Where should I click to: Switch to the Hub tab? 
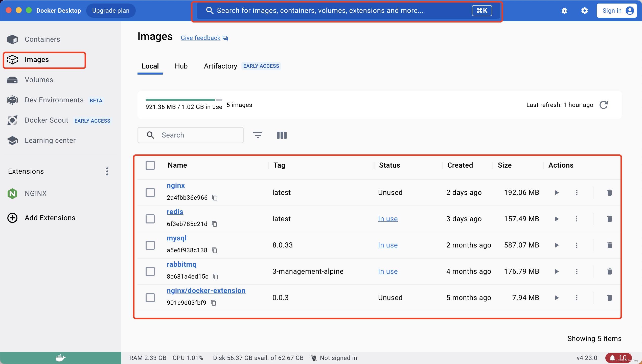181,66
